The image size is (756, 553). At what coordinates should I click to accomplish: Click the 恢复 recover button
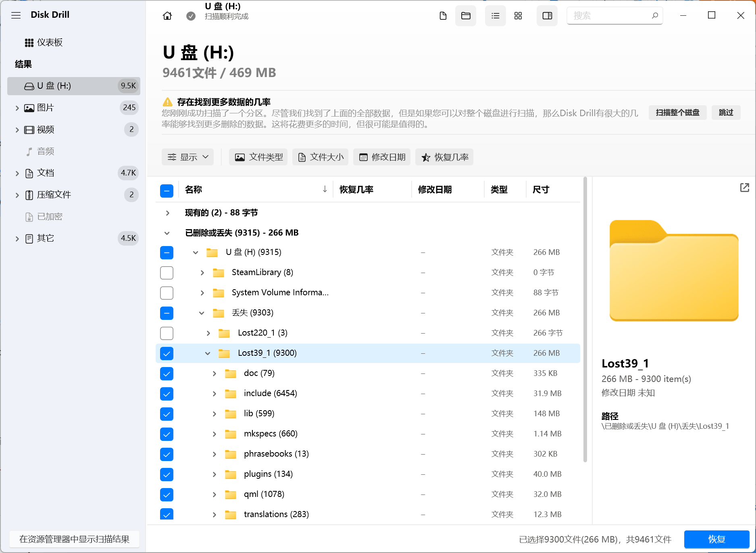click(716, 539)
